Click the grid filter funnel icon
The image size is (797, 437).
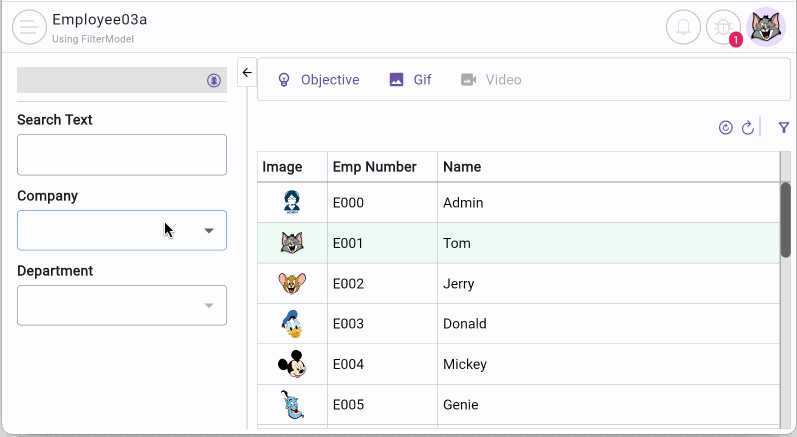(x=784, y=128)
